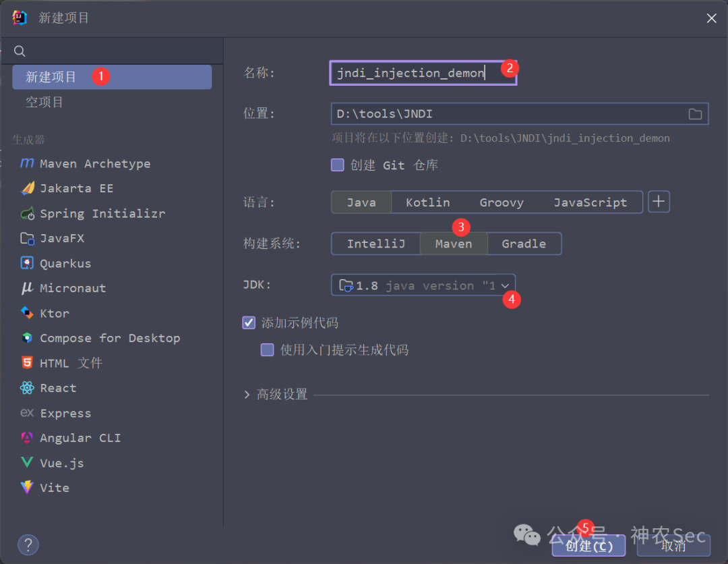Image resolution: width=728 pixels, height=564 pixels.
Task: Select Groovy as the language
Action: [x=502, y=202]
